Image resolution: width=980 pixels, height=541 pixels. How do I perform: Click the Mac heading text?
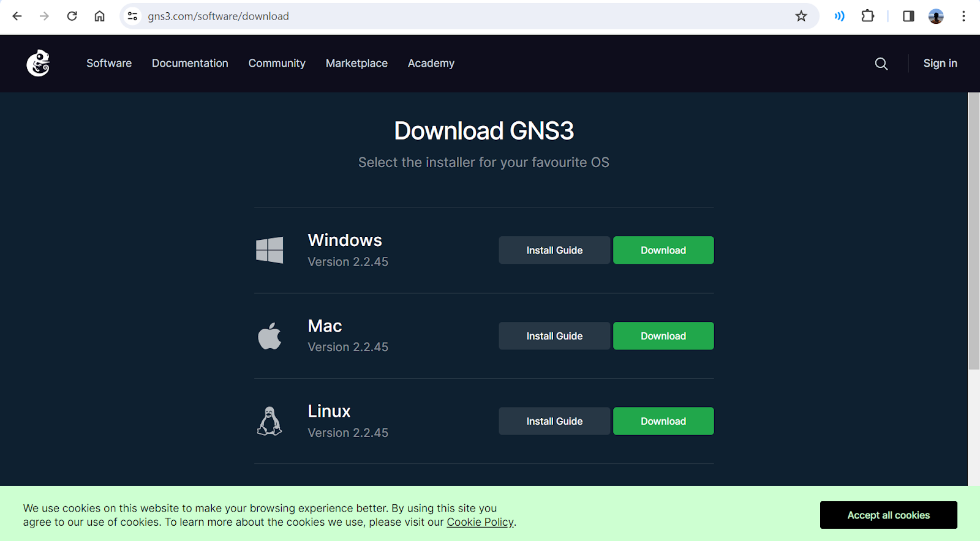click(325, 326)
